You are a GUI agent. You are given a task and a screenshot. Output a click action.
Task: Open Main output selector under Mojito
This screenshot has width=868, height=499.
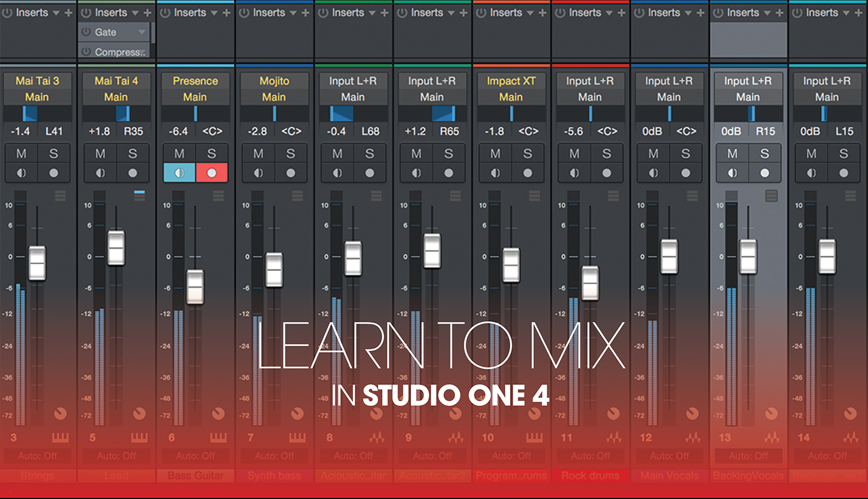point(274,97)
